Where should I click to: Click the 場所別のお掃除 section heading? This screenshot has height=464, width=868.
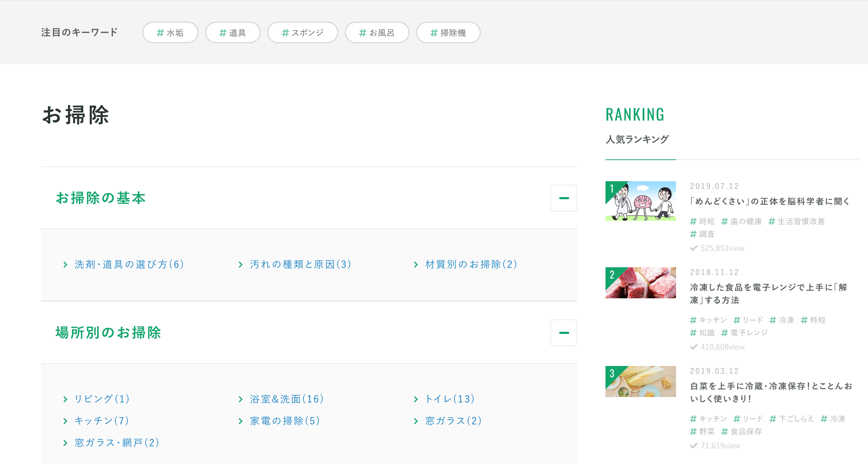(x=108, y=333)
